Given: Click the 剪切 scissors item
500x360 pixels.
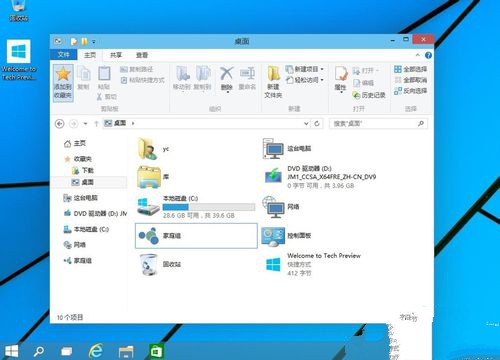Looking at the screenshot, I should (x=107, y=97).
